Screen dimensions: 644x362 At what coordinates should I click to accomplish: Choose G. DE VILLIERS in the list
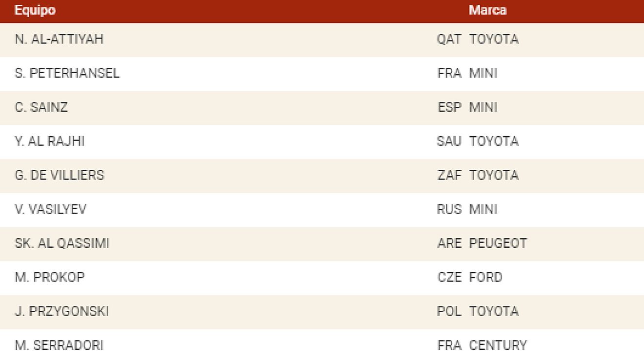pyautogui.click(x=59, y=175)
